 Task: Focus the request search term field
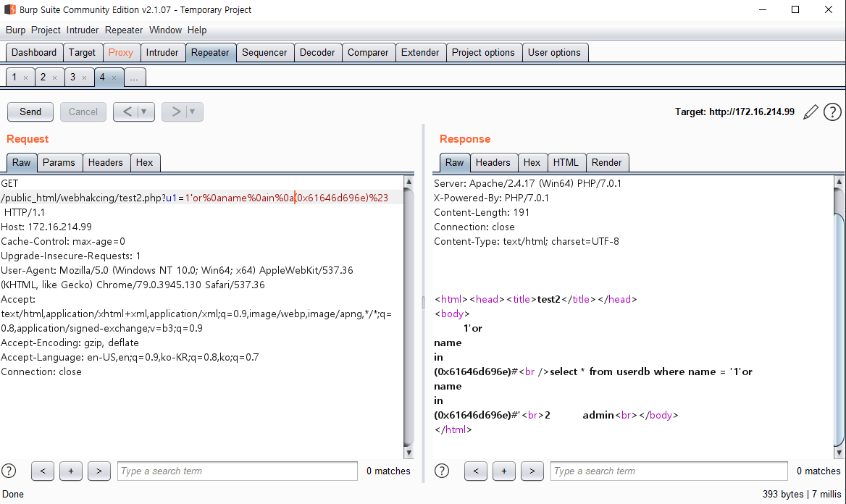coord(238,471)
